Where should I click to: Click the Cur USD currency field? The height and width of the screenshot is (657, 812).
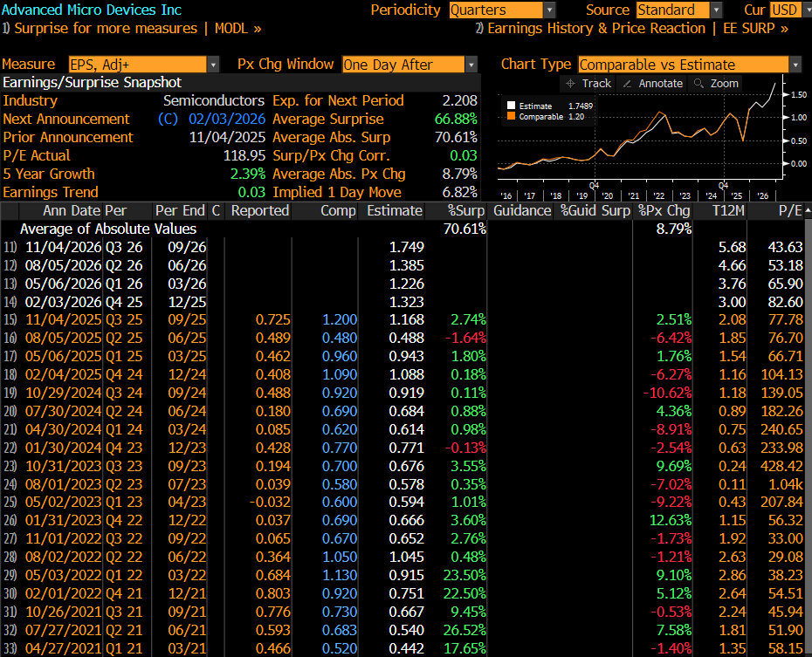point(783,10)
